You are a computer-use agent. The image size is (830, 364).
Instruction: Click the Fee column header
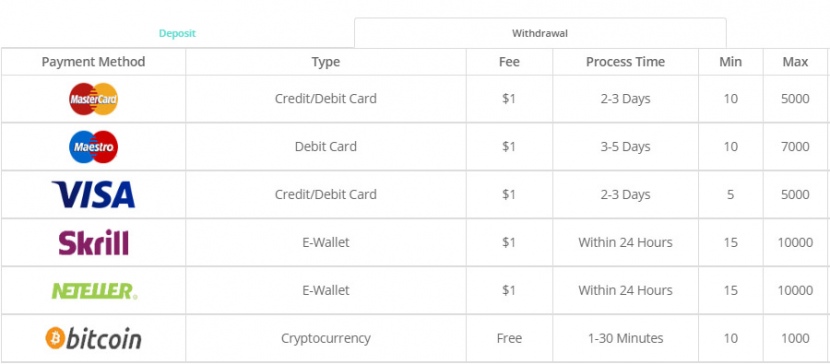[x=509, y=62]
